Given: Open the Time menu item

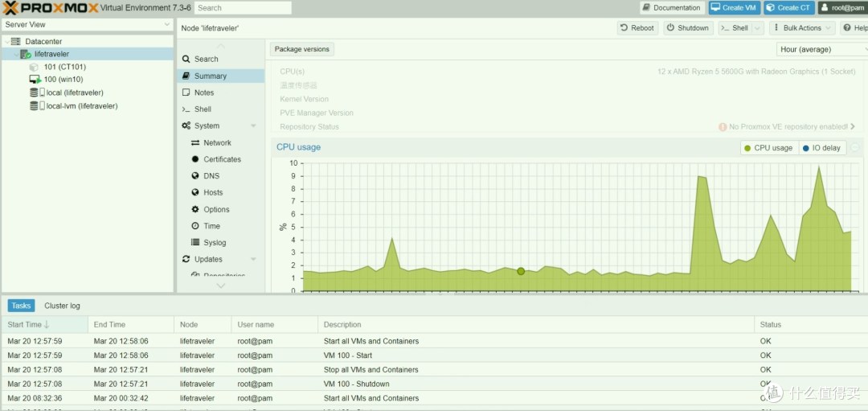Looking at the screenshot, I should [x=221, y=226].
